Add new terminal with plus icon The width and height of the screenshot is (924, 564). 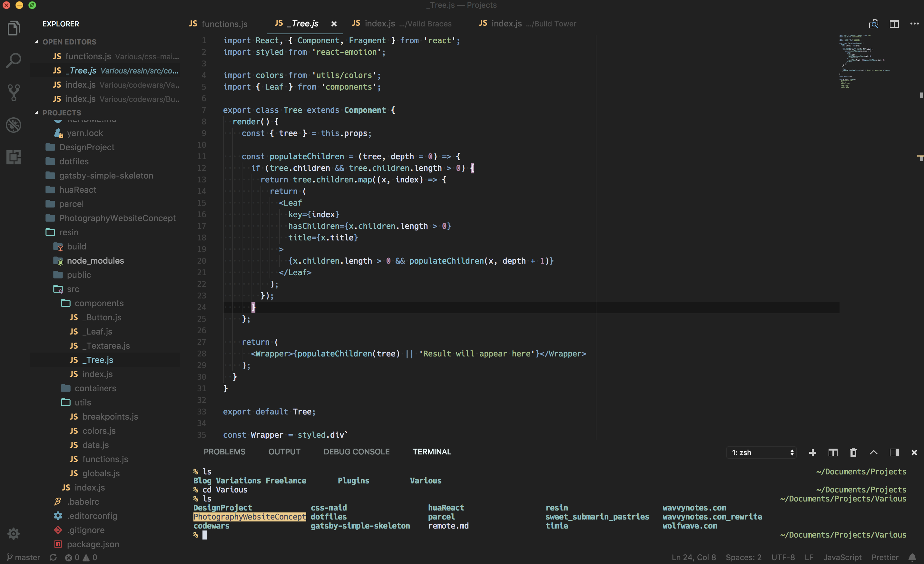coord(813,452)
